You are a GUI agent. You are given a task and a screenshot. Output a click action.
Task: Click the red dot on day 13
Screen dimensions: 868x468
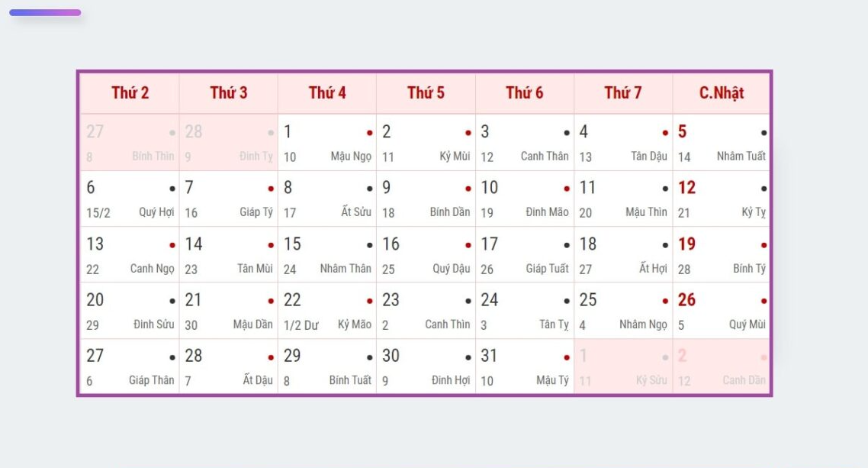click(172, 245)
